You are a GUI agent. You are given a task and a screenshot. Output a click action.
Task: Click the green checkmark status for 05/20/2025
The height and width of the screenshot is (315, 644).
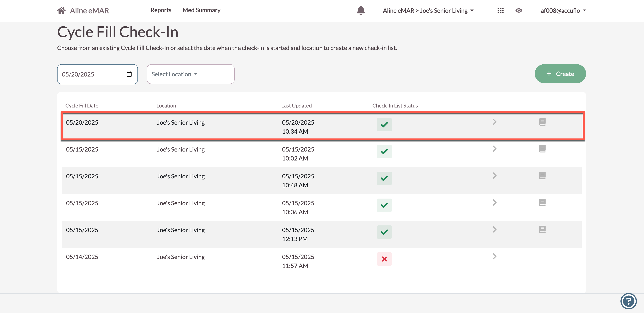pyautogui.click(x=384, y=125)
